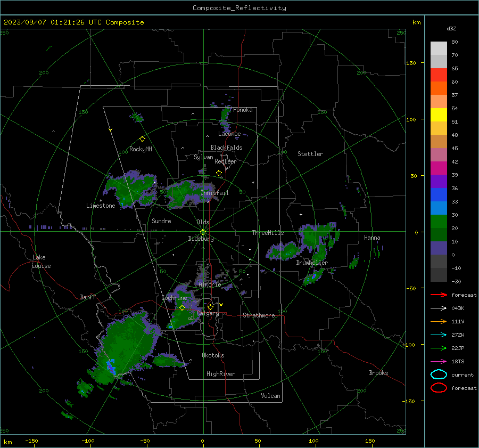Click the Brooks town label
Image resolution: width=479 pixels, height=448 pixels.
pyautogui.click(x=378, y=373)
